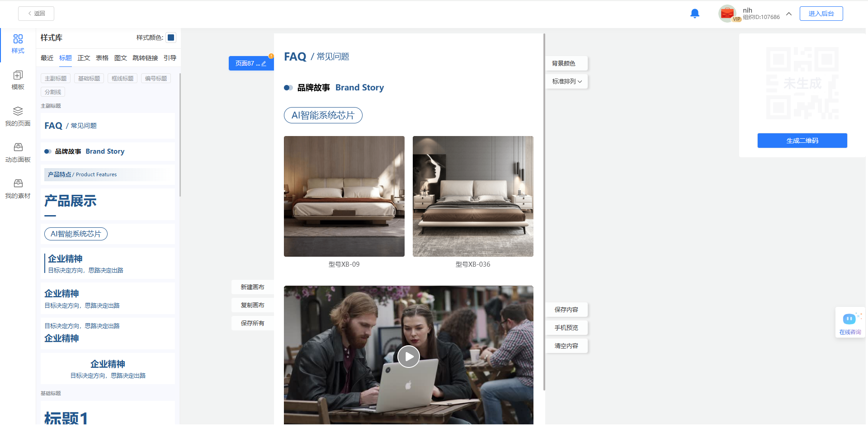Switch to the 正文 tab

(x=84, y=58)
